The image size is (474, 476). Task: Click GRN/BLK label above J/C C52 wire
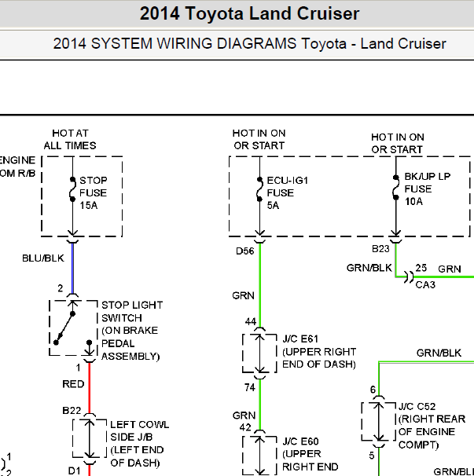(439, 353)
